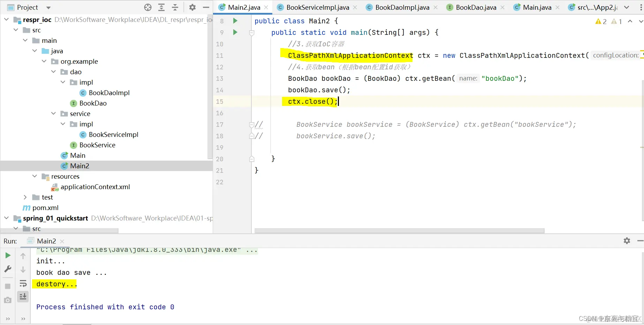This screenshot has width=644, height=325.
Task: Hide the Project panel with minus icon
Action: 206,7
